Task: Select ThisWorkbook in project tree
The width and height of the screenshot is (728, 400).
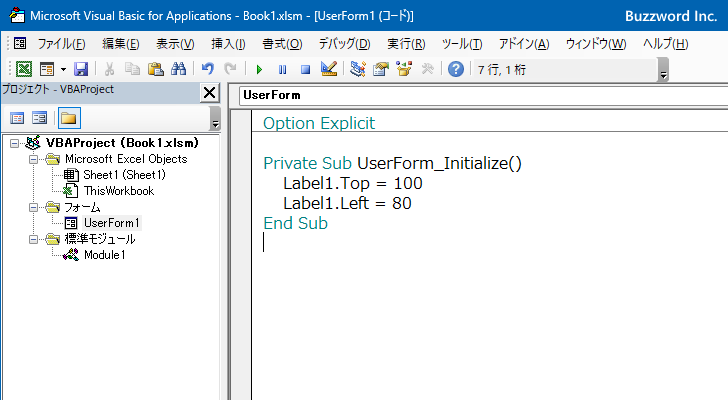Action: tap(119, 191)
